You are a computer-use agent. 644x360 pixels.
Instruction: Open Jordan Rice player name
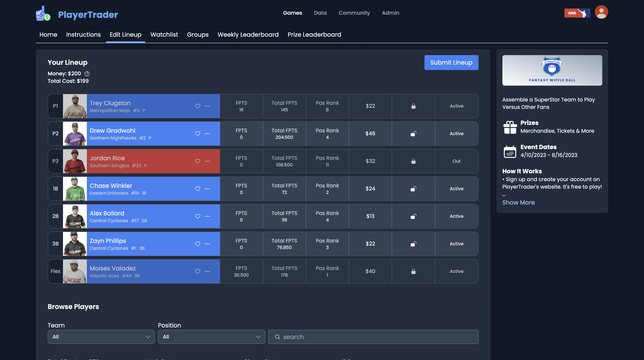pyautogui.click(x=107, y=158)
